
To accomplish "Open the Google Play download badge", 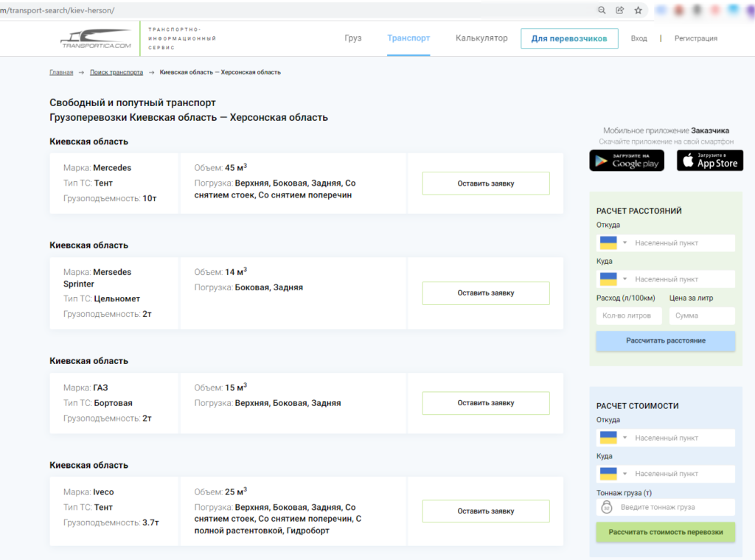I will coord(627,160).
